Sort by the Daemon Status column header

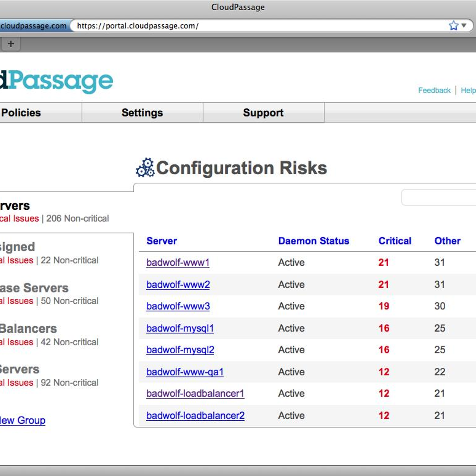pos(314,241)
